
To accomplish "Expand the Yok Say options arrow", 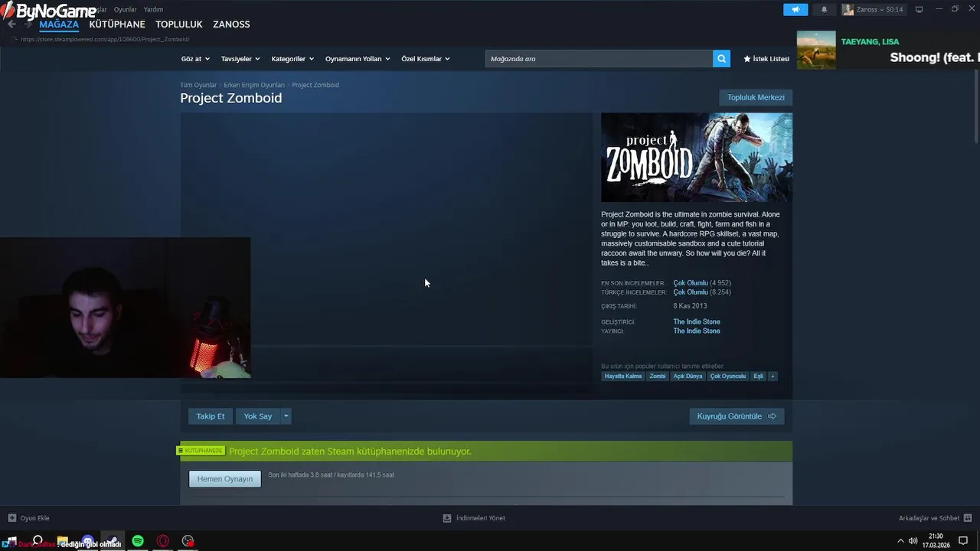I will point(286,416).
